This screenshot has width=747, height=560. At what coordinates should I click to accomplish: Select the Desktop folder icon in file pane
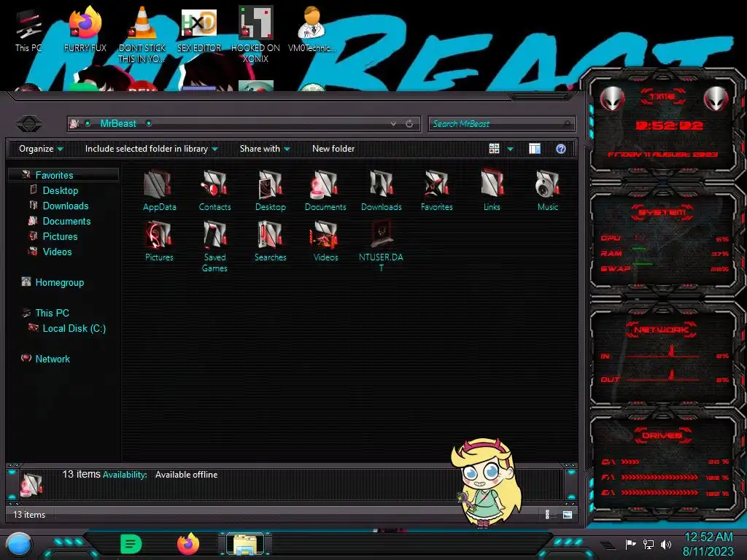click(270, 190)
